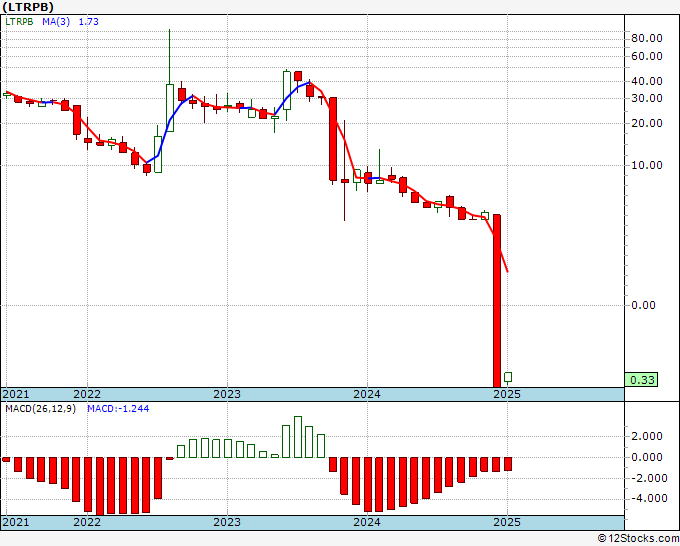Click the last red MACD bar at 2025
The height and width of the screenshot is (546, 680).
tap(508, 464)
